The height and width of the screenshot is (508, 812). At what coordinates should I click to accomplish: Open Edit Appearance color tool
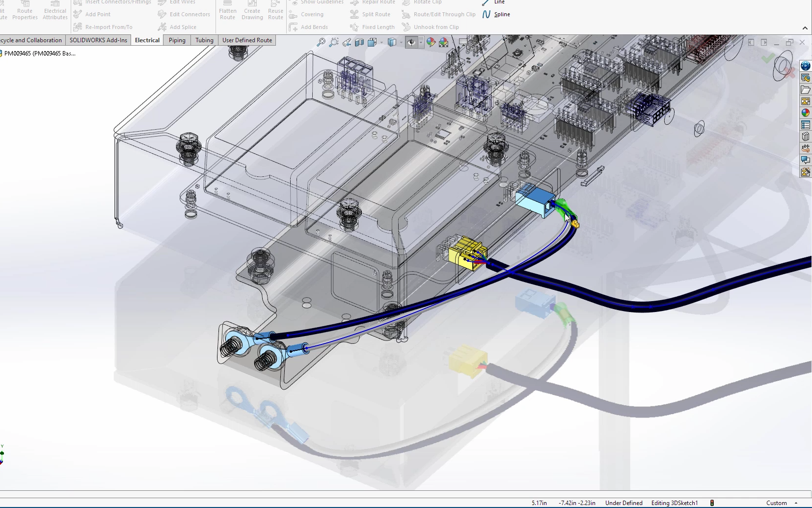tap(431, 42)
